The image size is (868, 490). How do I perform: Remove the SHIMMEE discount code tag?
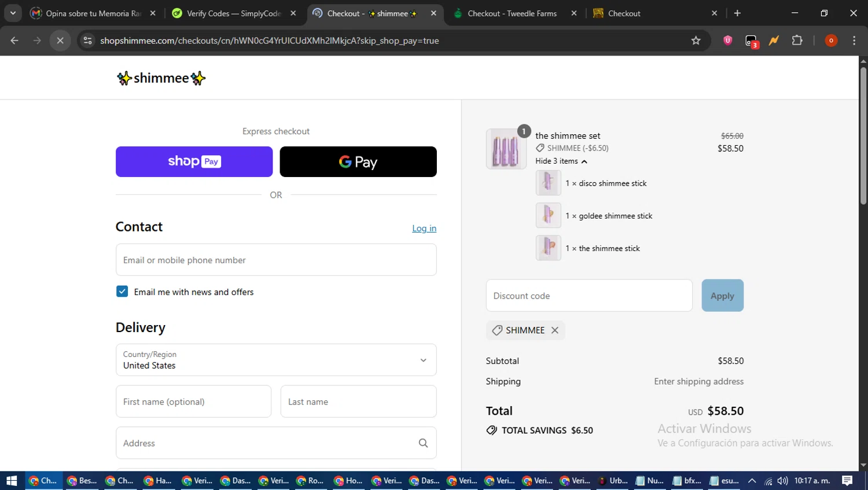click(x=555, y=330)
